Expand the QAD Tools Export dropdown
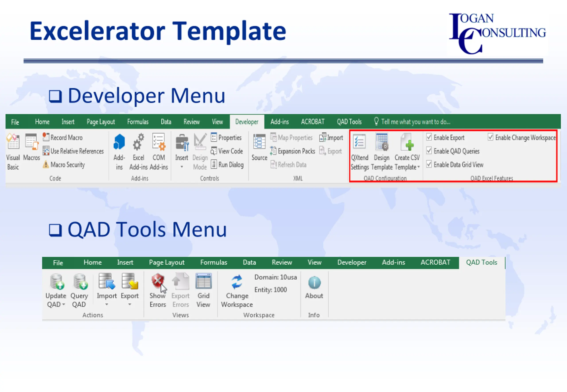 (x=130, y=304)
